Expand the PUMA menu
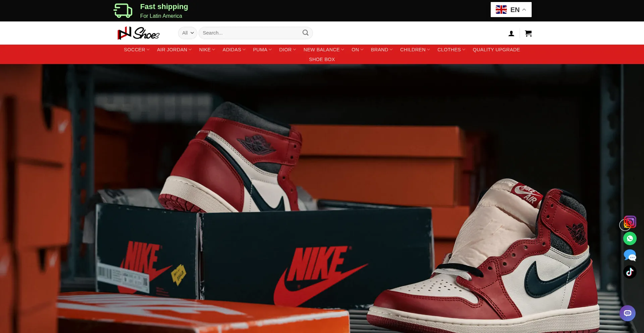Image resolution: width=644 pixels, height=333 pixels. (262, 50)
